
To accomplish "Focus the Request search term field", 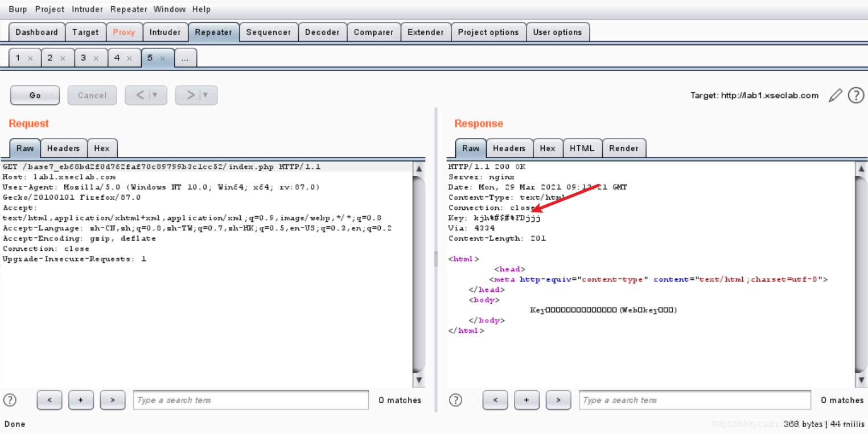I will [251, 400].
